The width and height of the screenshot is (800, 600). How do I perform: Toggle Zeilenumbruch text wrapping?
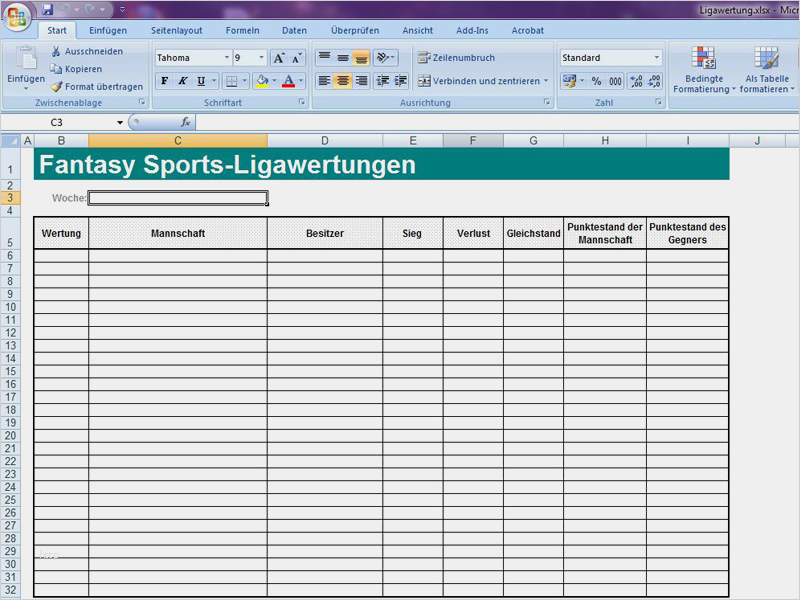pos(456,58)
